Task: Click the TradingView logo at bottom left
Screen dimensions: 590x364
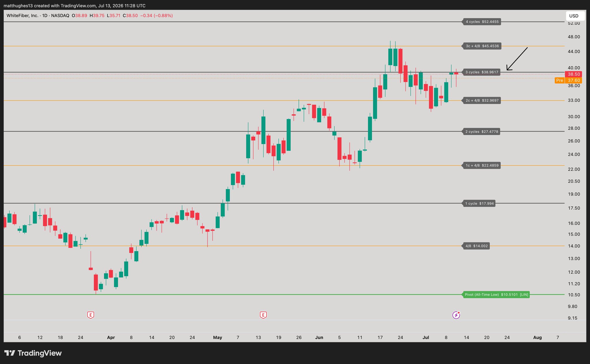Action: pos(33,353)
